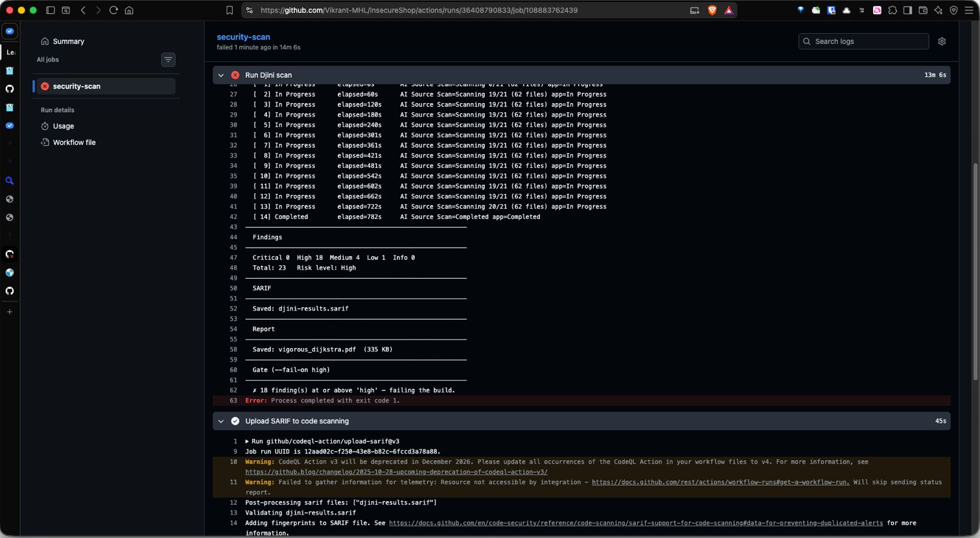Collapse the Upload SARIF to code scanning step
This screenshot has width=980, height=538.
pyautogui.click(x=221, y=421)
